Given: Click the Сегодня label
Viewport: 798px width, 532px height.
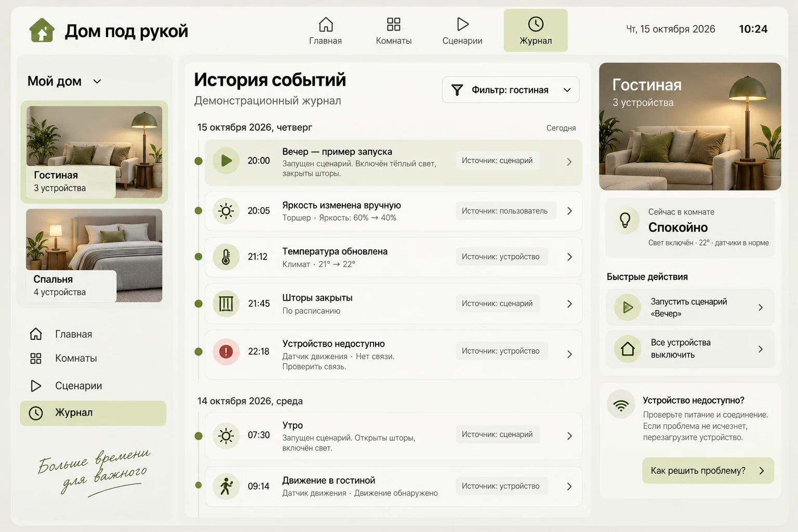Looking at the screenshot, I should click(x=561, y=128).
